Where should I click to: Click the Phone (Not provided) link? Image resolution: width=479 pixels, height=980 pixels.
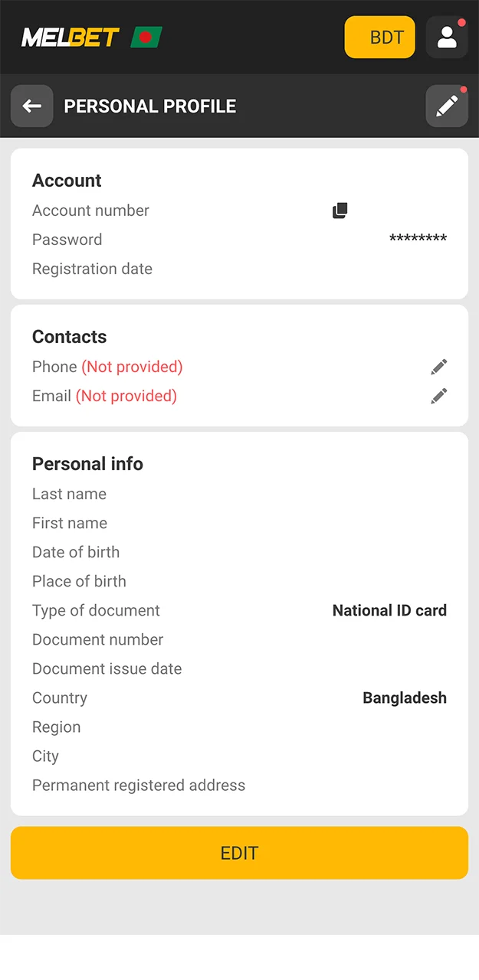point(107,367)
